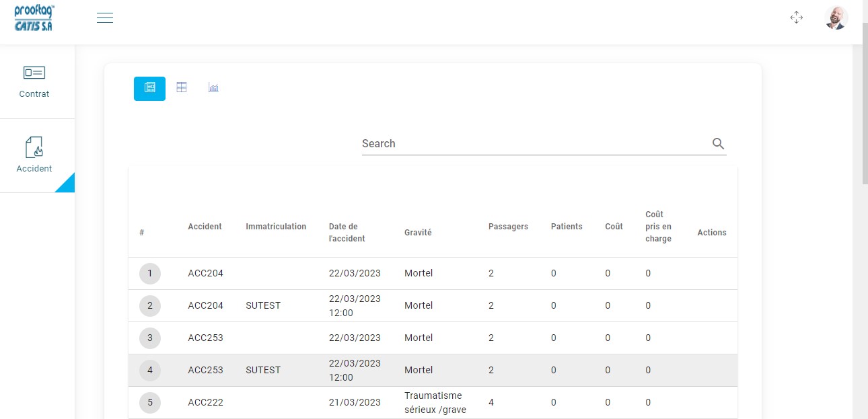Screen dimensions: 868x419
Task: Sort by the Passagers column header
Action: pyautogui.click(x=508, y=227)
